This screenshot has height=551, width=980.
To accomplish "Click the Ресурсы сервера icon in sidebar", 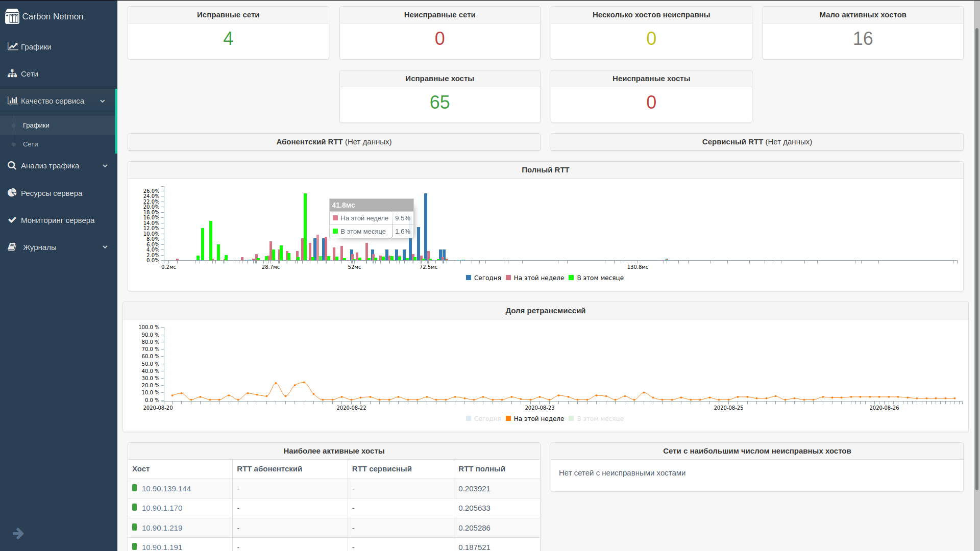I will (x=12, y=193).
